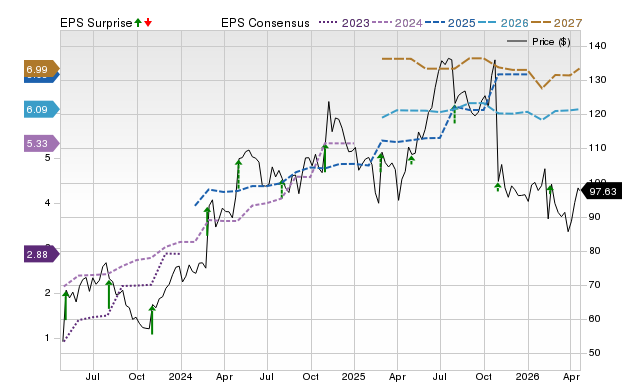The height and width of the screenshot is (382, 640).
Task: Click the 2025 label on the time axis
Action: 353,376
